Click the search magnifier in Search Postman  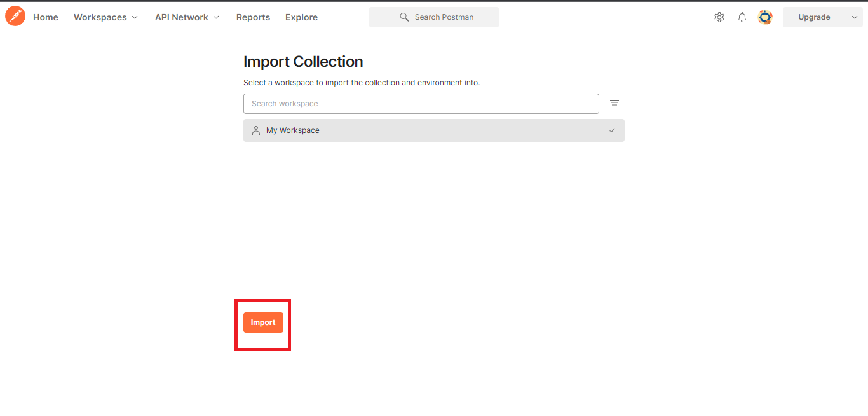404,17
